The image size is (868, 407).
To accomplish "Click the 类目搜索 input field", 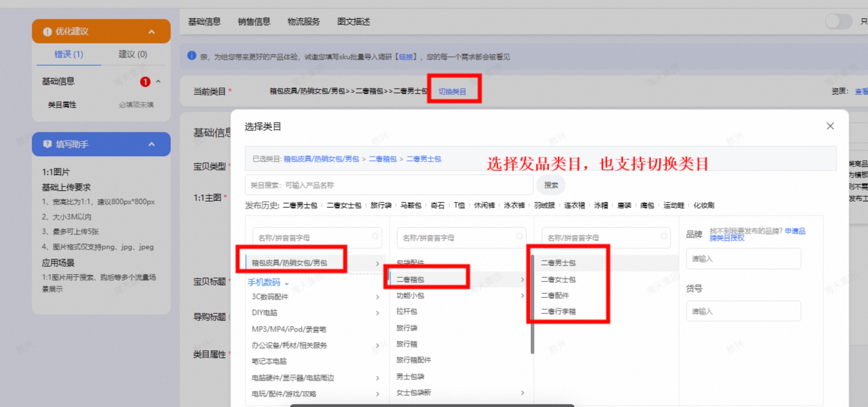I will tap(389, 185).
